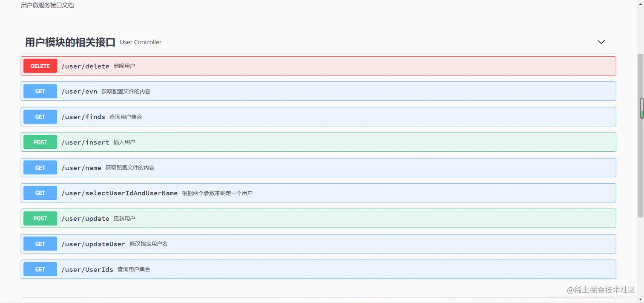Click the 删除用户 description
This screenshot has height=303, width=644.
click(x=124, y=66)
